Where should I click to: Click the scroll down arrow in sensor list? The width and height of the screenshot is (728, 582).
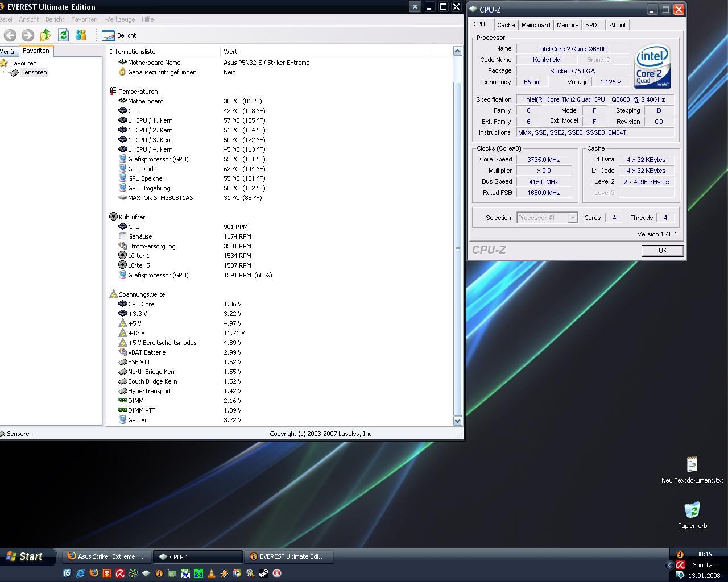457,421
